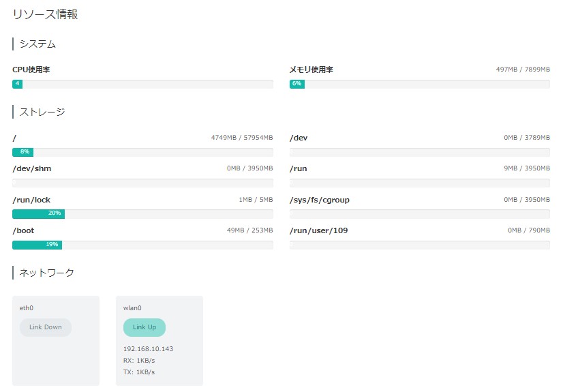The width and height of the screenshot is (578, 392).
Task: Click the /dev/shm mount label
Action: tap(32, 169)
